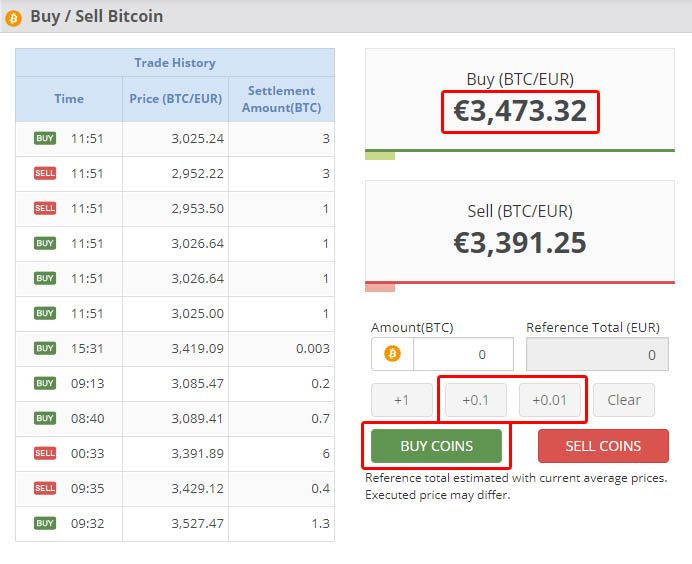Click the time 09:32 in trade history
692x564 pixels.
(x=87, y=523)
